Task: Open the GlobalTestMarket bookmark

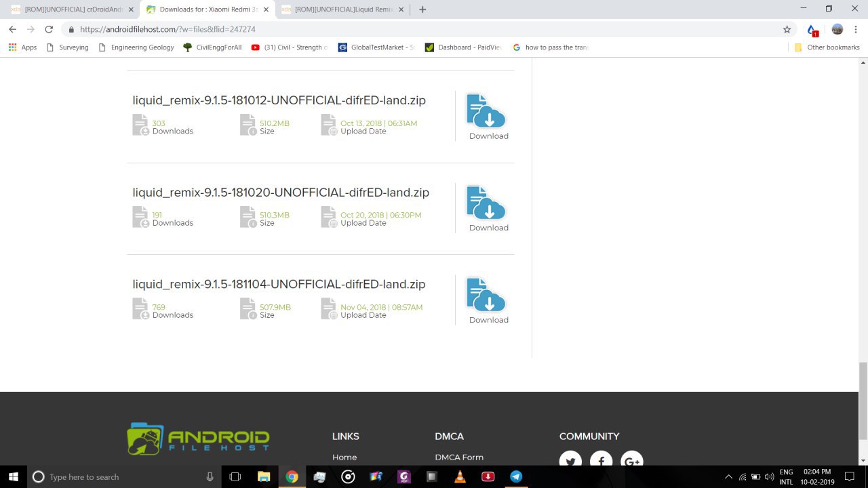Action: pos(376,47)
